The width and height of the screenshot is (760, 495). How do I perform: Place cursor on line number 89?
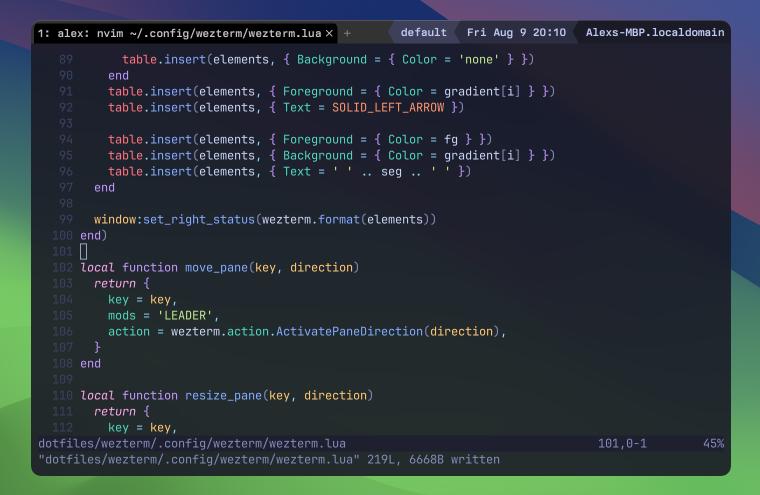click(x=66, y=60)
